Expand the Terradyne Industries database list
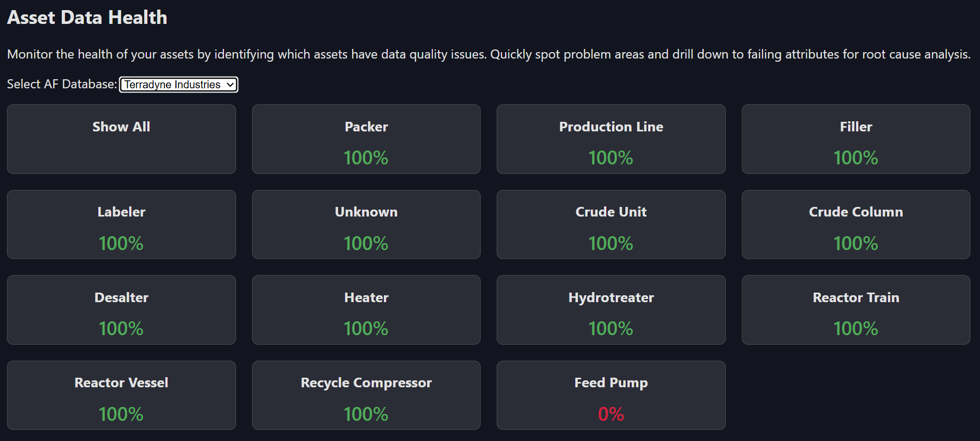Viewport: 980px width, 441px height. click(179, 85)
